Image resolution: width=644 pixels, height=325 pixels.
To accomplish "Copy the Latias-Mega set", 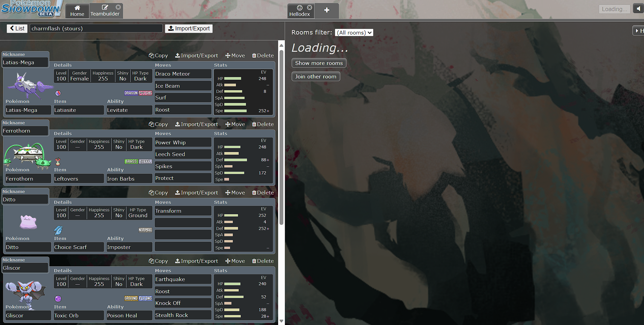I will (158, 56).
